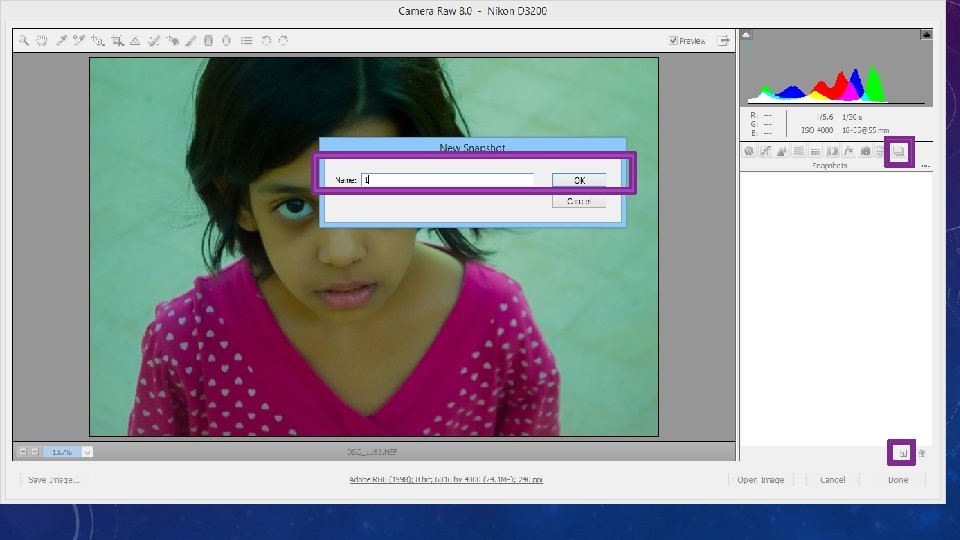Click the snapshot Name text field
Image resolution: width=960 pixels, height=540 pixels.
click(x=447, y=180)
